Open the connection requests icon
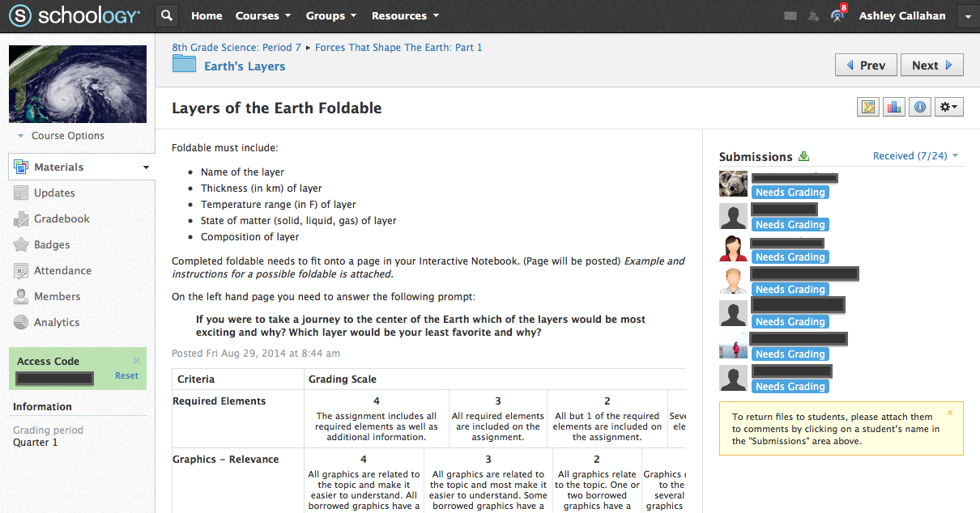The image size is (980, 513). click(x=813, y=16)
